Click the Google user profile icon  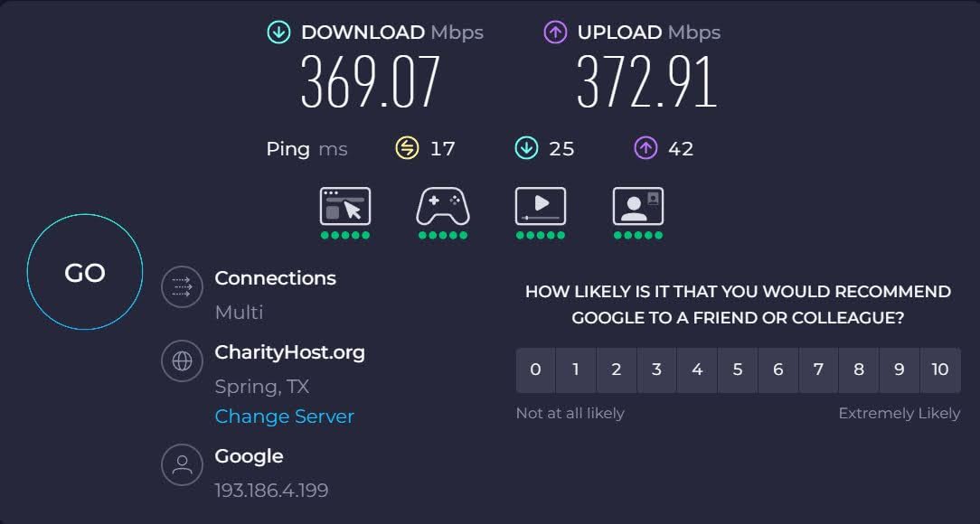(182, 464)
